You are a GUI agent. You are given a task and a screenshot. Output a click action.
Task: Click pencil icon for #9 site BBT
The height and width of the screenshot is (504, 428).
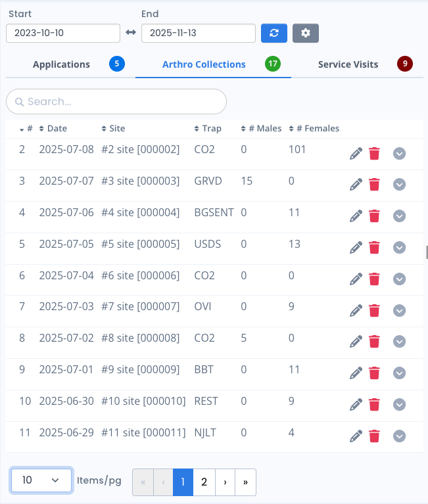pyautogui.click(x=356, y=373)
